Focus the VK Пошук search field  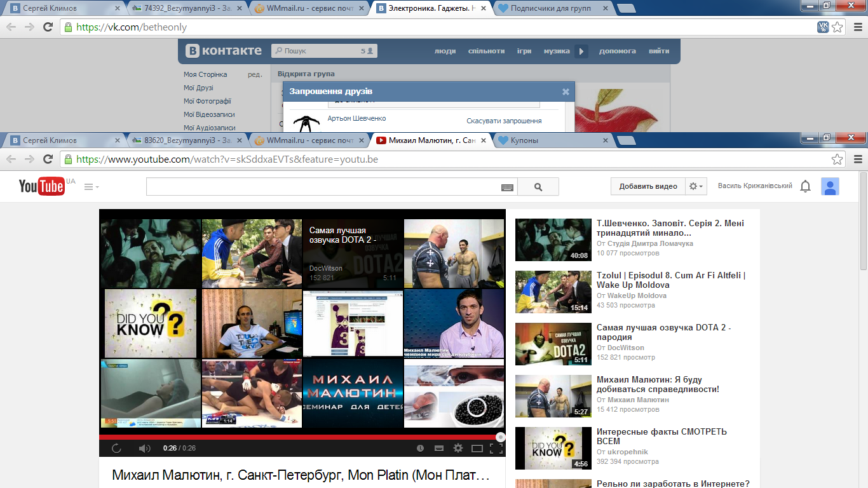[324, 51]
